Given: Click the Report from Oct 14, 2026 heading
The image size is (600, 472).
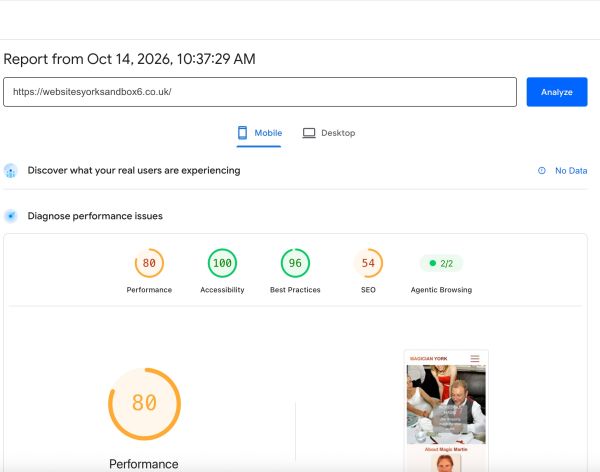Looking at the screenshot, I should (x=129, y=59).
